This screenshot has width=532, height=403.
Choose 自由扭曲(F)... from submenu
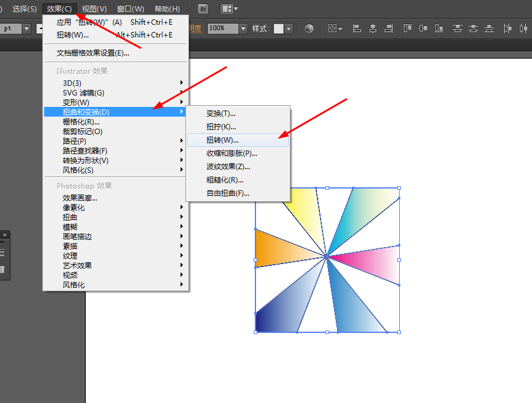238,193
